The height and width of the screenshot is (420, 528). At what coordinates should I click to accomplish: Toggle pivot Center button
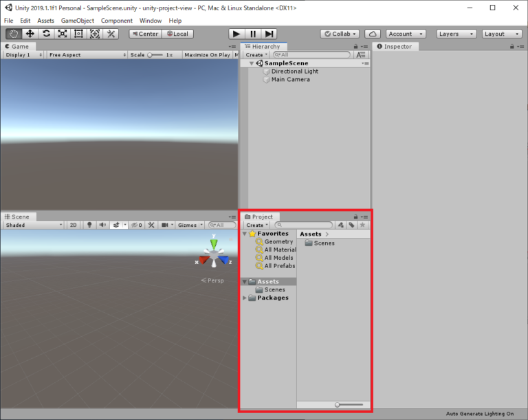[x=145, y=34]
